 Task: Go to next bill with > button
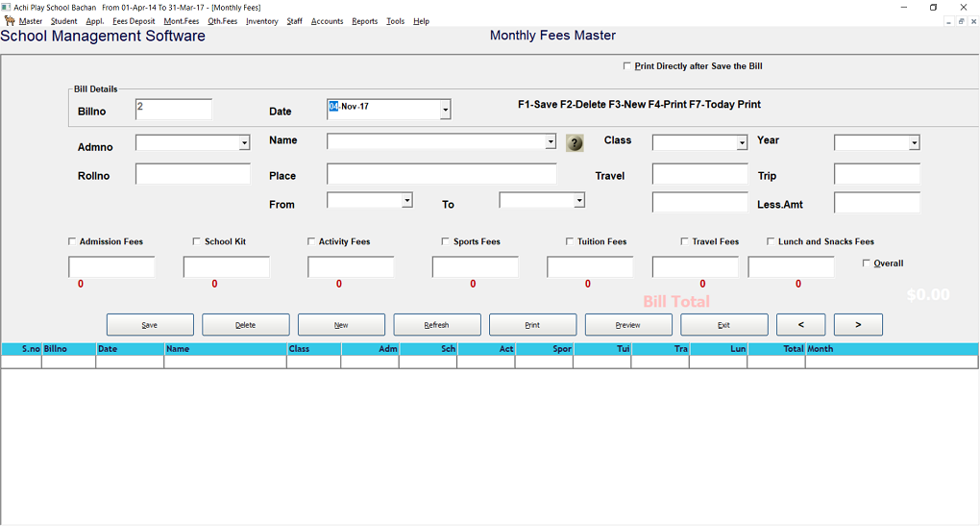[x=858, y=325]
